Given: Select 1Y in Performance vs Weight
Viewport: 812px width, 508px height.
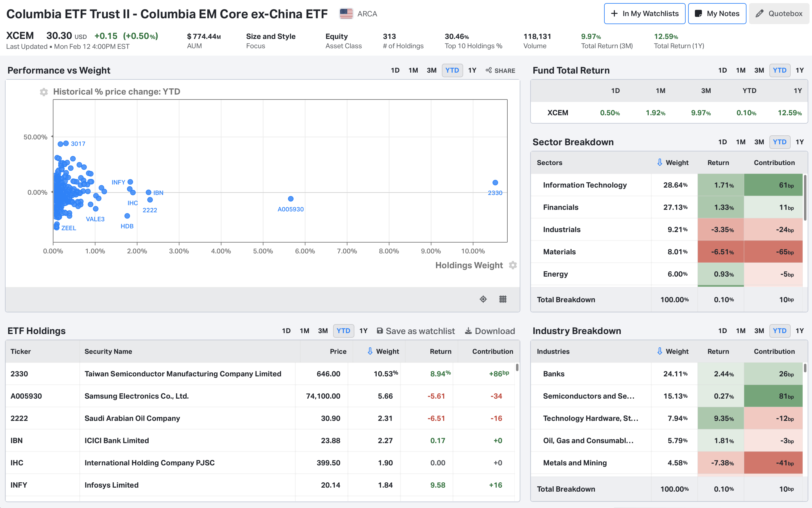Looking at the screenshot, I should tap(472, 70).
